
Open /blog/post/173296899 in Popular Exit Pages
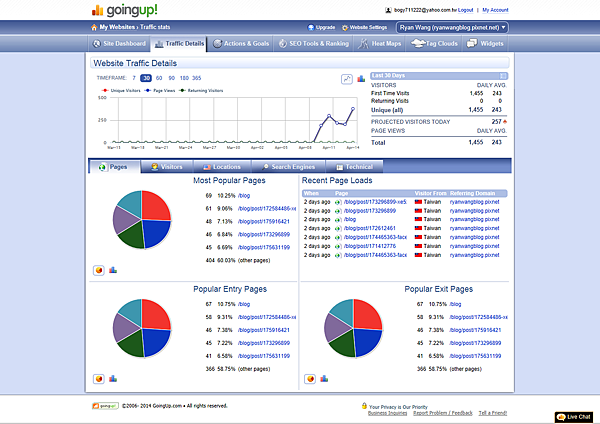[475, 343]
